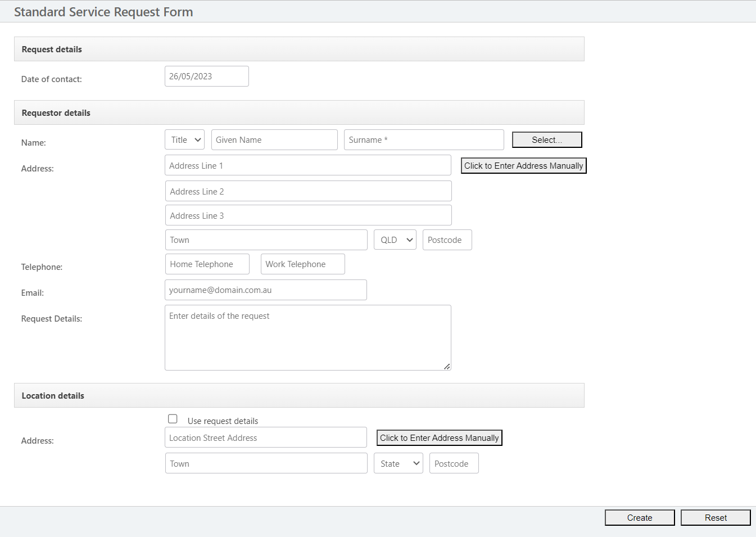Click the Surname field
This screenshot has width=756, height=537.
[x=423, y=139]
